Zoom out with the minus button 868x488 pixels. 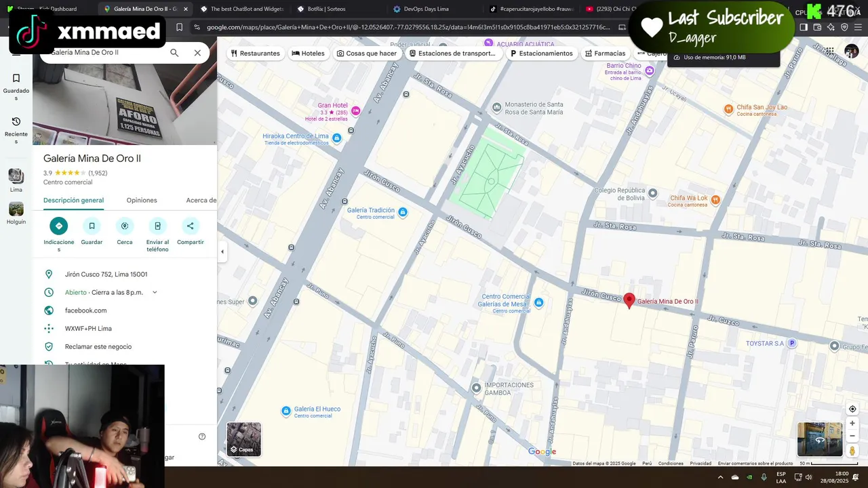click(852, 436)
